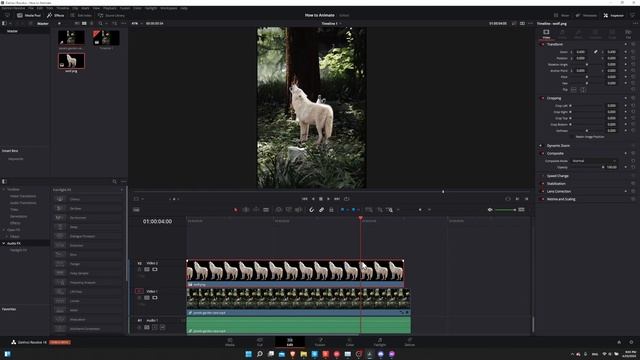This screenshot has height=360, width=640.
Task: Adjust the timeline zoom slider
Action: tap(505, 210)
